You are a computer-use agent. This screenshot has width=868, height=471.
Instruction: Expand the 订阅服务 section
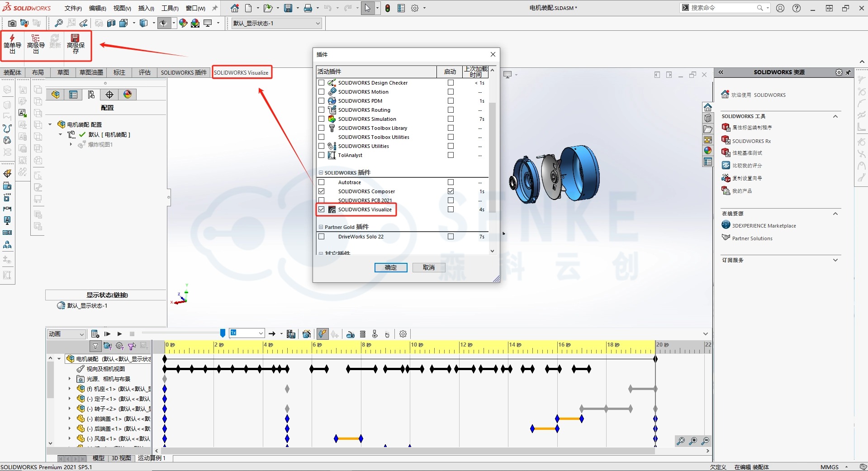[x=835, y=260]
